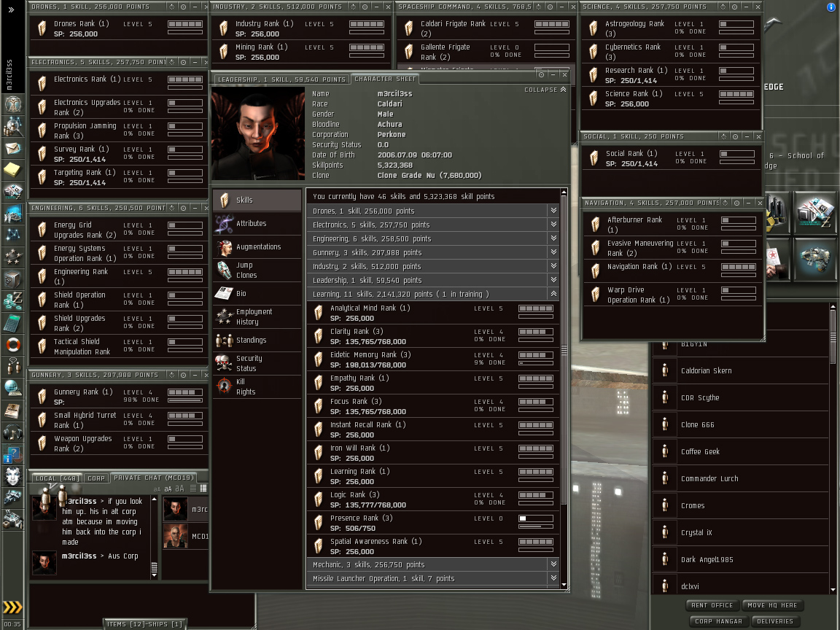Set chat font to large aA
The image size is (840, 630).
point(179,489)
